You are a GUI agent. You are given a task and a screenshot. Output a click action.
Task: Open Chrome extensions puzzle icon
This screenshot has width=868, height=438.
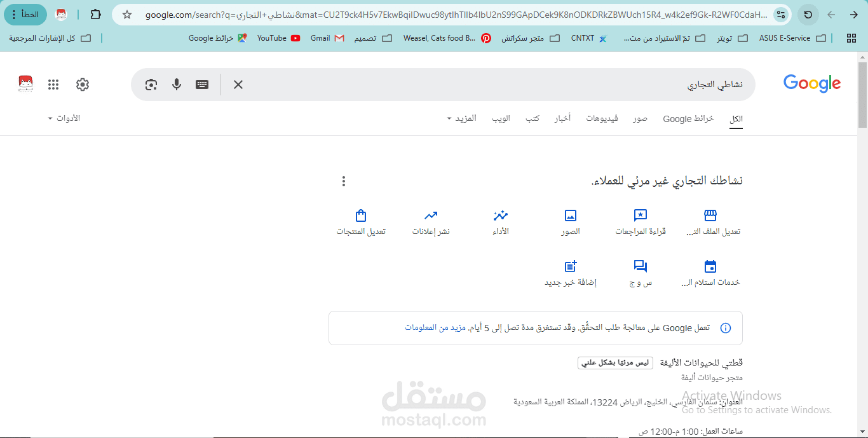coord(95,14)
